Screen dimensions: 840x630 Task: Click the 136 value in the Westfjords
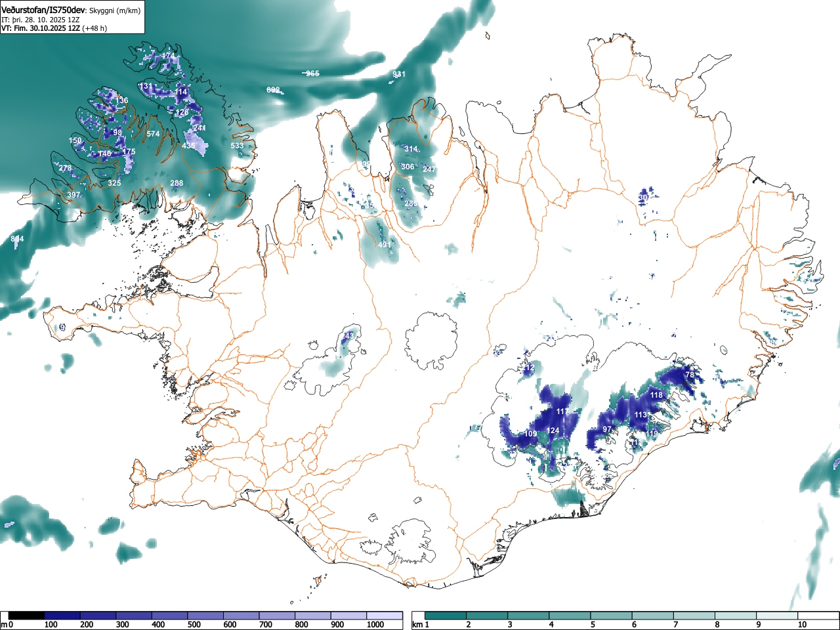click(x=122, y=100)
